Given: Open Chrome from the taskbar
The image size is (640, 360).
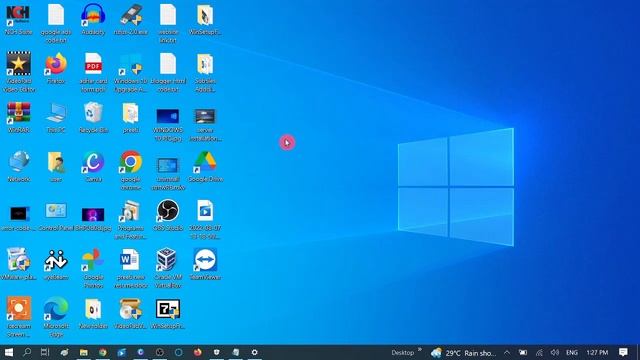Looking at the screenshot, I should (102, 352).
